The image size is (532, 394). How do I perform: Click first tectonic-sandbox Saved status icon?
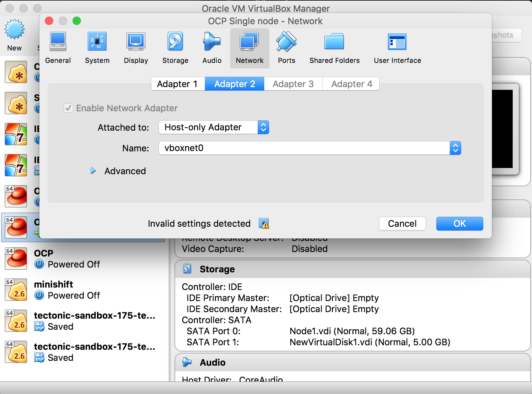pos(39,327)
